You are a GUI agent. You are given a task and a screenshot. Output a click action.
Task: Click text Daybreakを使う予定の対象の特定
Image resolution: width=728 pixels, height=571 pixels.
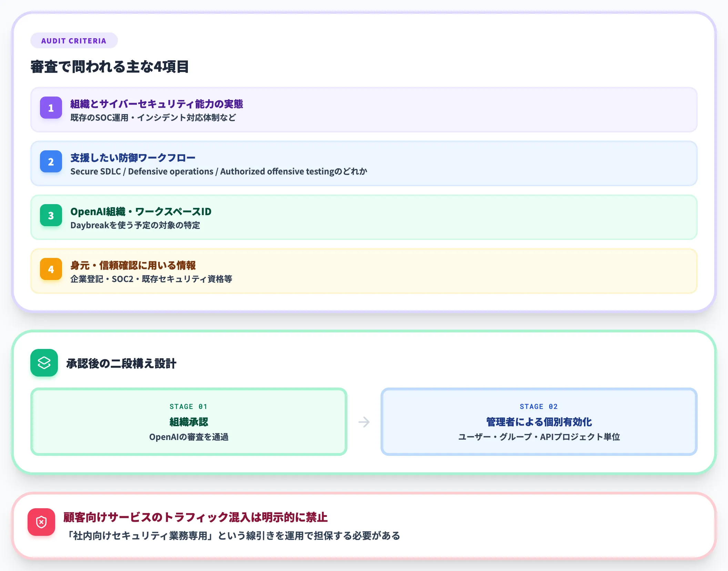pyautogui.click(x=135, y=225)
